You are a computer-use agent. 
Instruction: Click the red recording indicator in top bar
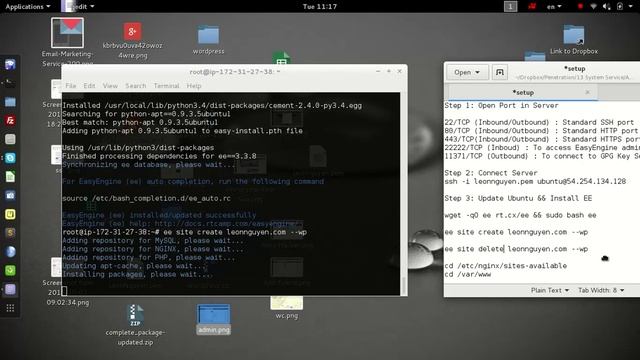point(580,7)
